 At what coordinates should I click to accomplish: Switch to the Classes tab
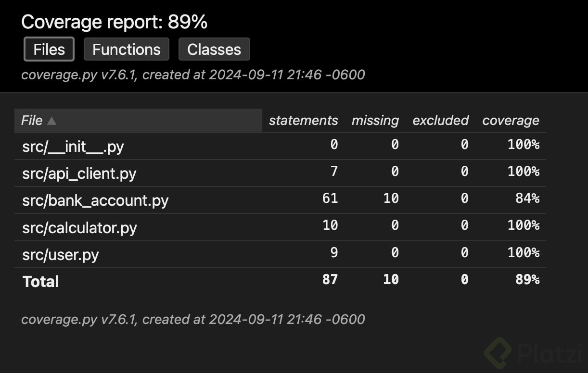(214, 50)
